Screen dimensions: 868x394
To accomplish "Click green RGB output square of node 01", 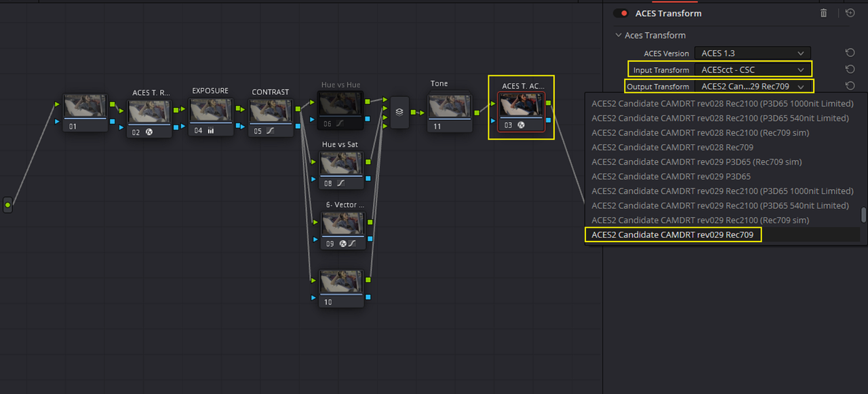I will point(113,104).
